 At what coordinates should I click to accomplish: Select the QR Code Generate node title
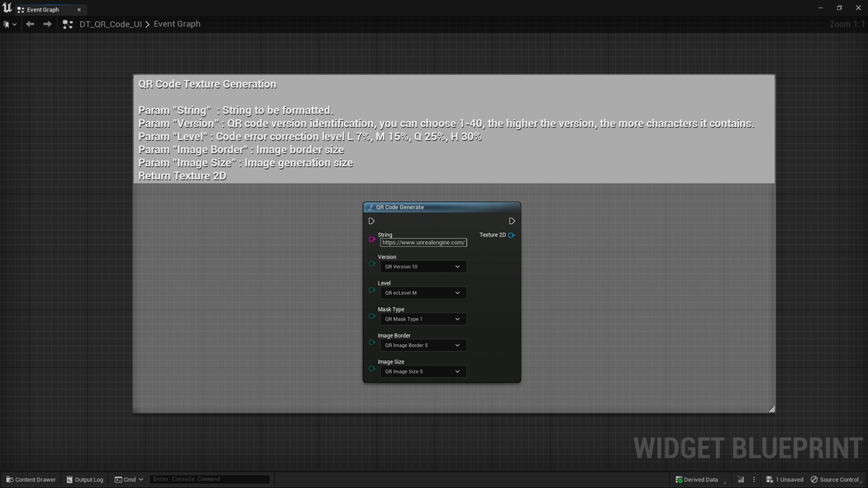click(x=399, y=207)
